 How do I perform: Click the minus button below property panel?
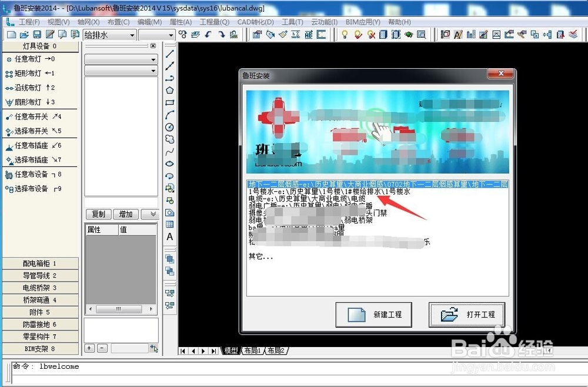click(102, 348)
